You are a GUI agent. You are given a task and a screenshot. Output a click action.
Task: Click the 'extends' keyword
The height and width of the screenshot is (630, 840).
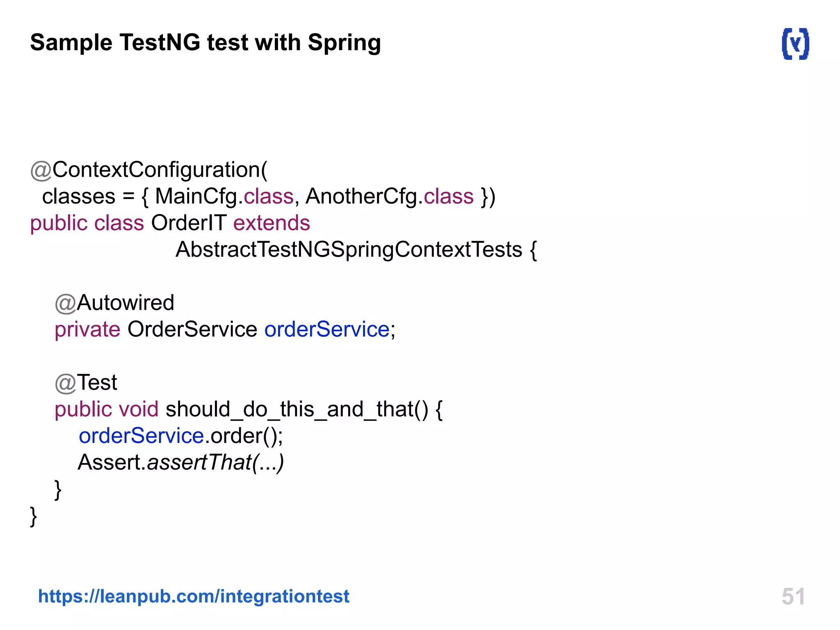click(272, 223)
